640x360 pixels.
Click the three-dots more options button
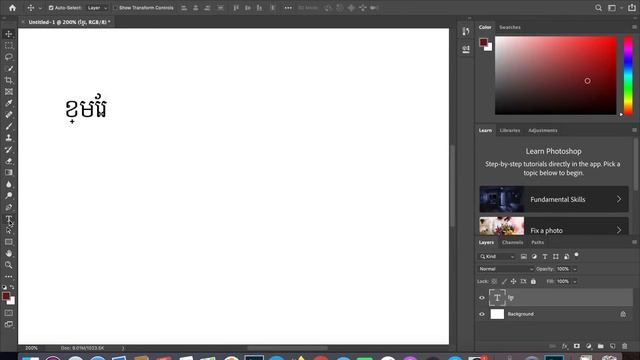pos(288,8)
